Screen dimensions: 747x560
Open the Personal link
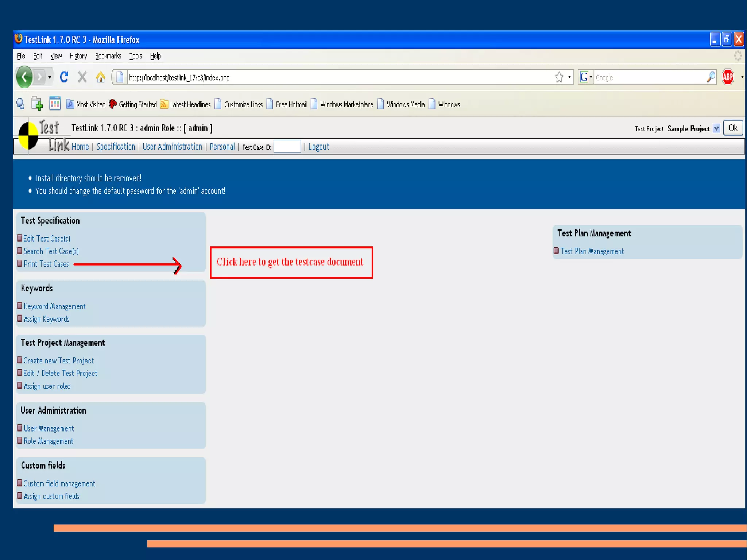[222, 147]
